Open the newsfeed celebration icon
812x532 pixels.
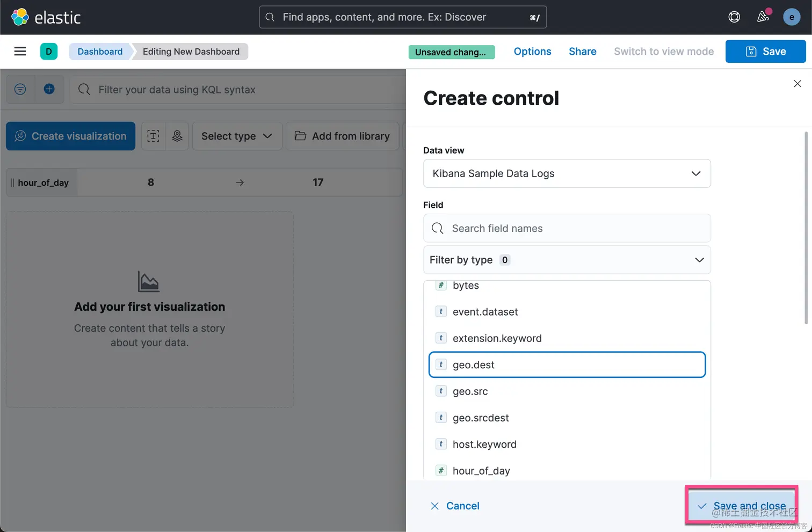coord(763,17)
